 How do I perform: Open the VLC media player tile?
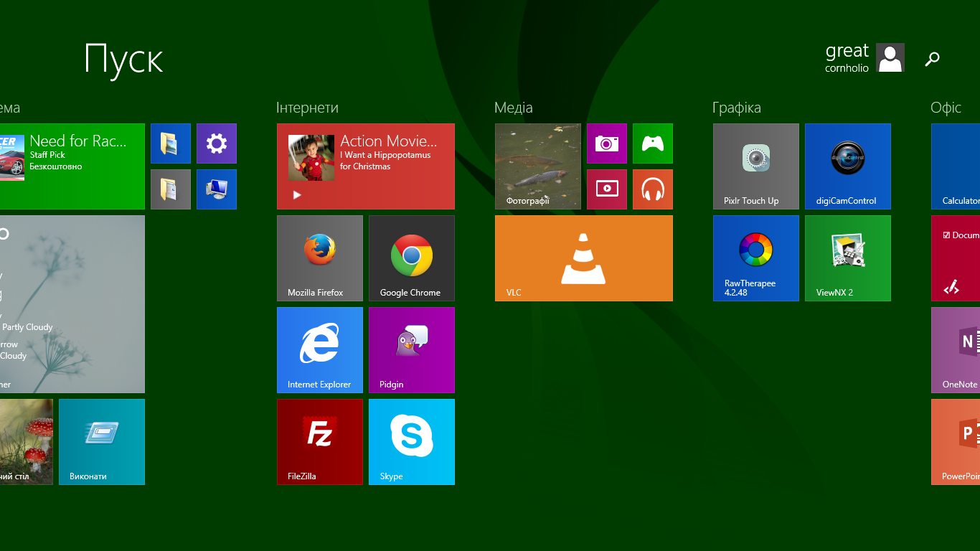click(x=584, y=258)
